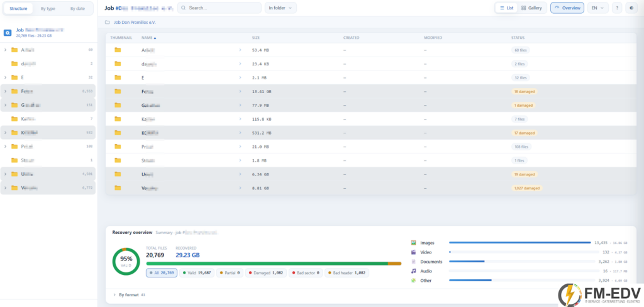Switch to the By type tab
The image size is (644, 307).
48,9
